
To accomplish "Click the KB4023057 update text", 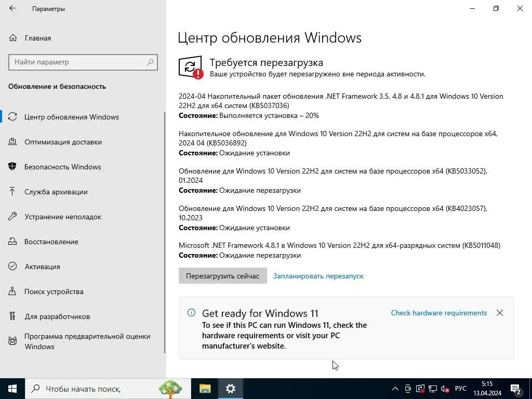I will pyautogui.click(x=333, y=212).
